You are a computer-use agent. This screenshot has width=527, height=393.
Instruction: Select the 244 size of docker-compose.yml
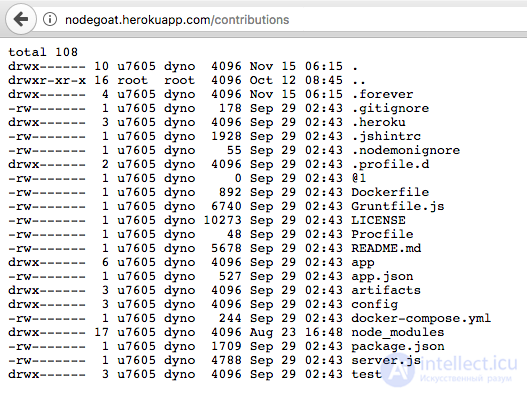[x=230, y=318]
